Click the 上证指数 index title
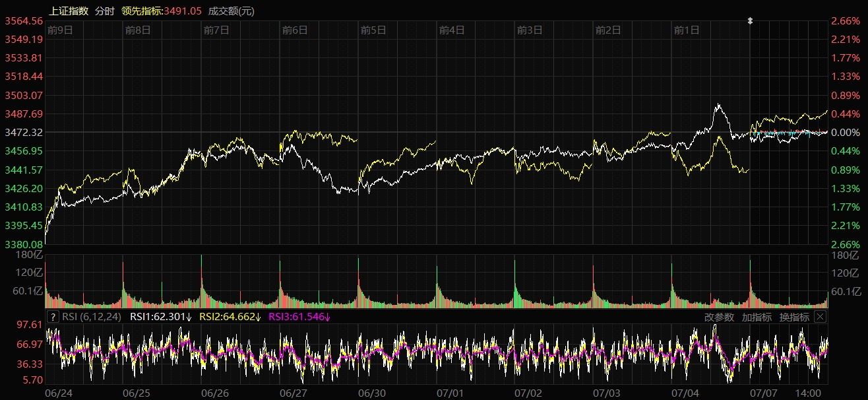Viewport: 868px width, 400px height. coord(69,11)
